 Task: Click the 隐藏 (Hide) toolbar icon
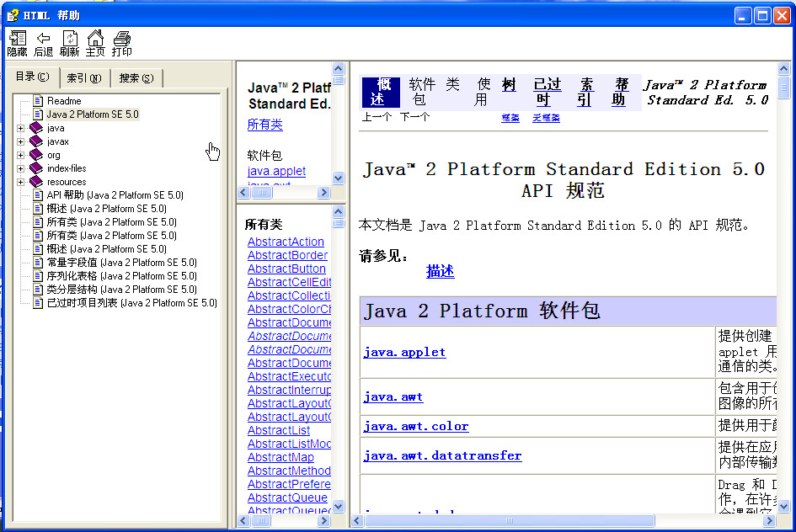17,39
